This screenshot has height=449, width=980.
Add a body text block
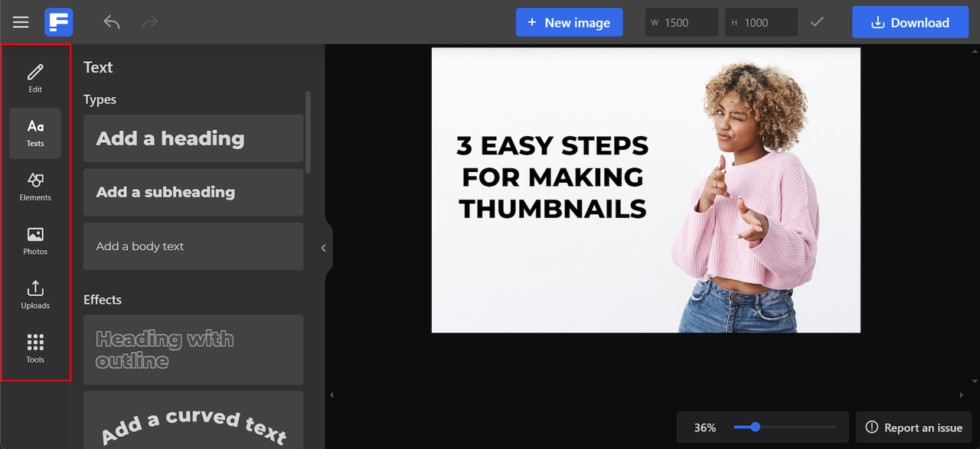193,246
